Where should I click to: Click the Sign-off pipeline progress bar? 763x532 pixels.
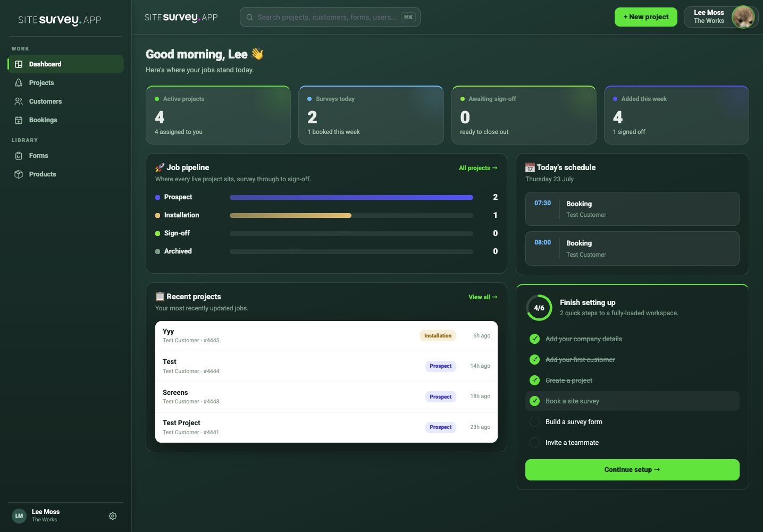point(351,233)
